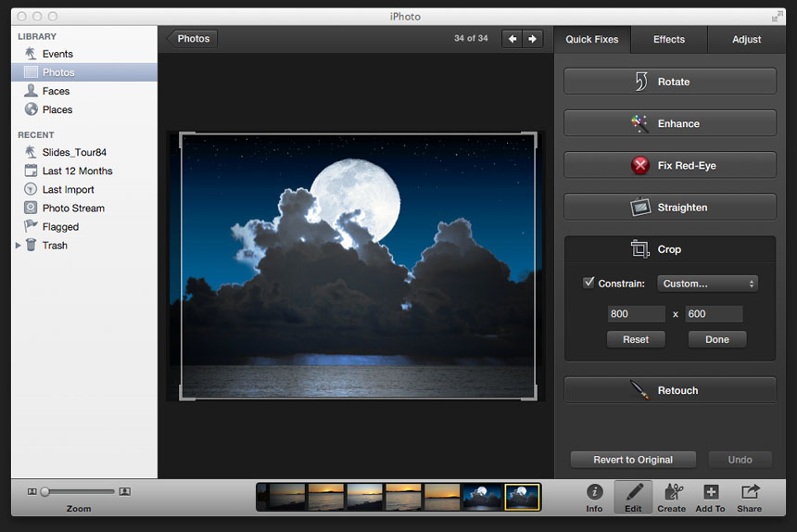Toggle Edit mode pencil button
The width and height of the screenshot is (797, 532).
point(633,498)
